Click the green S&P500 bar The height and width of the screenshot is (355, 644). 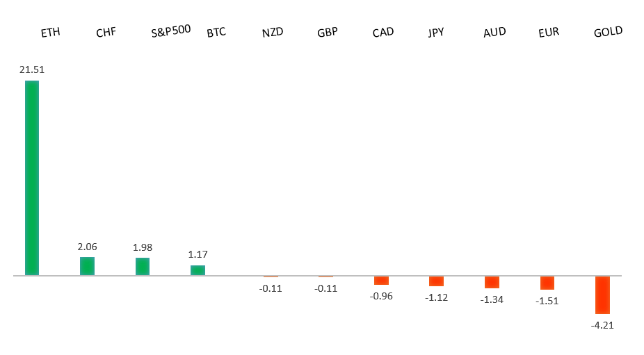(143, 267)
